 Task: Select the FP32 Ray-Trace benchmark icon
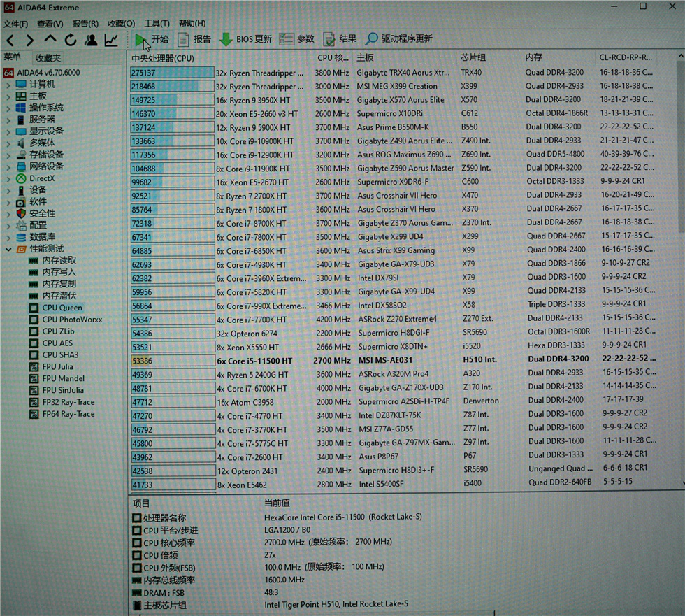pyautogui.click(x=34, y=402)
